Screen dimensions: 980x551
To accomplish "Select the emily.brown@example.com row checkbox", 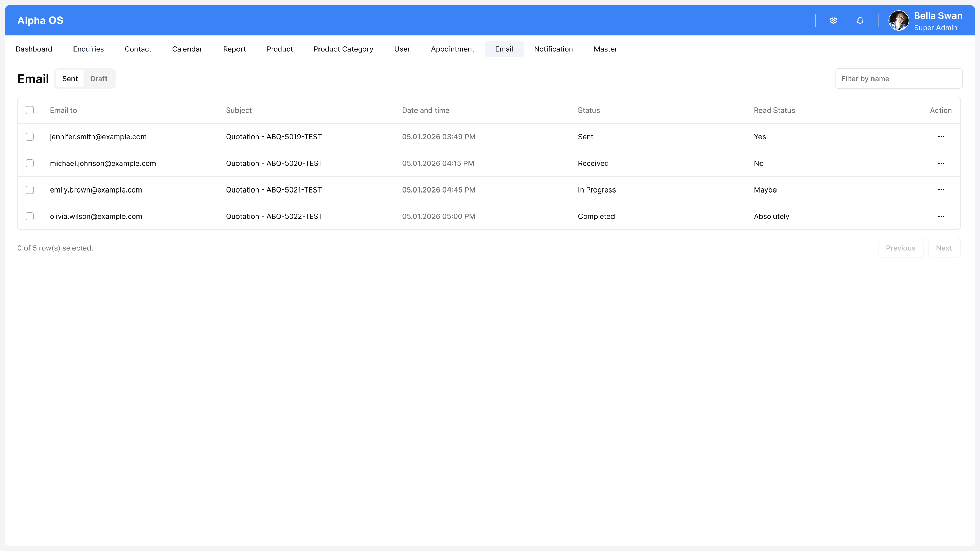I will point(30,190).
